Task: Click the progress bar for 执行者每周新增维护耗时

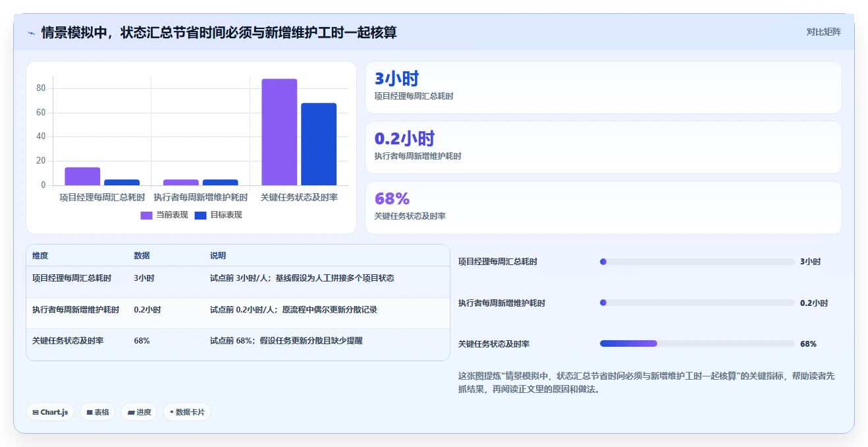Action: (x=697, y=303)
